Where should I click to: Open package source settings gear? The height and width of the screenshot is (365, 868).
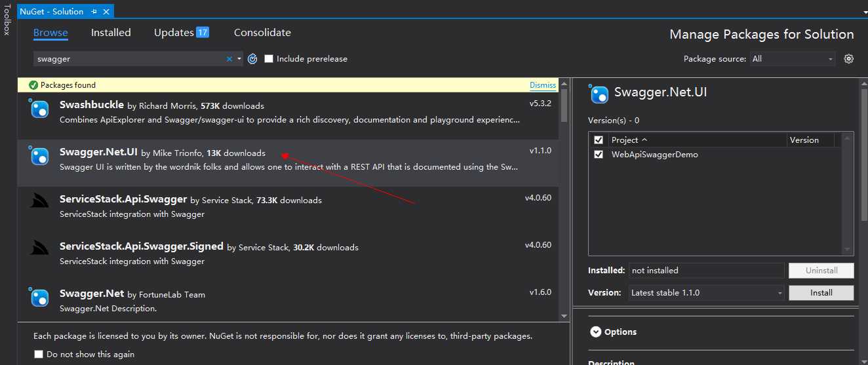pos(849,59)
